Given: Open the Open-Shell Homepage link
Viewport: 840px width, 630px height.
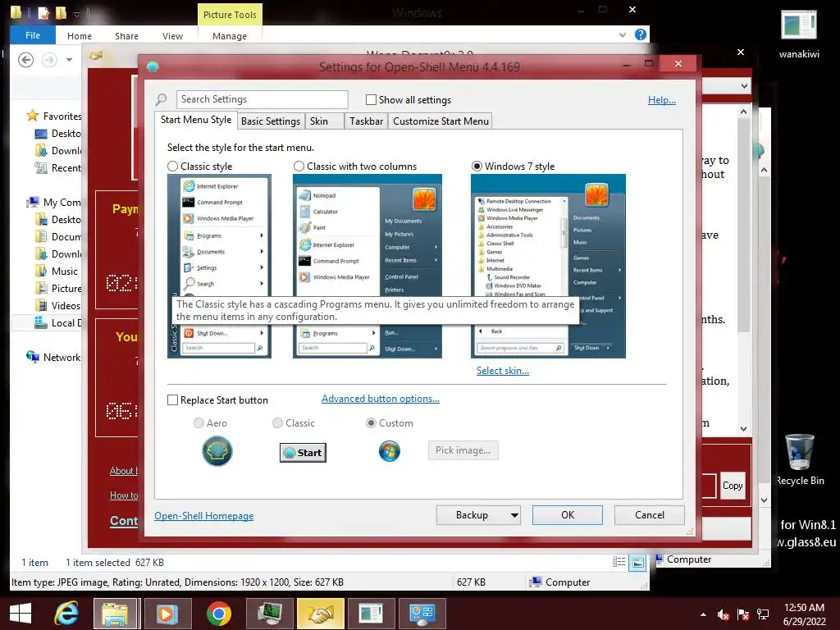Looking at the screenshot, I should coord(204,516).
